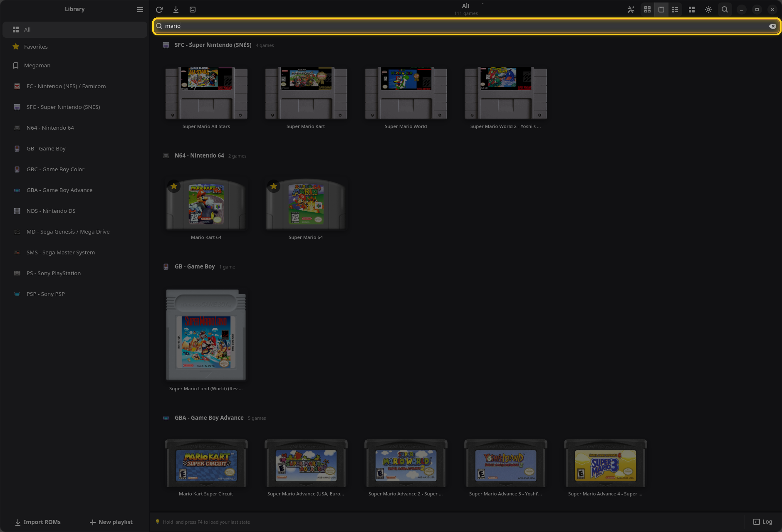Refresh the game library
Screen dimensions: 782x532
[159, 10]
